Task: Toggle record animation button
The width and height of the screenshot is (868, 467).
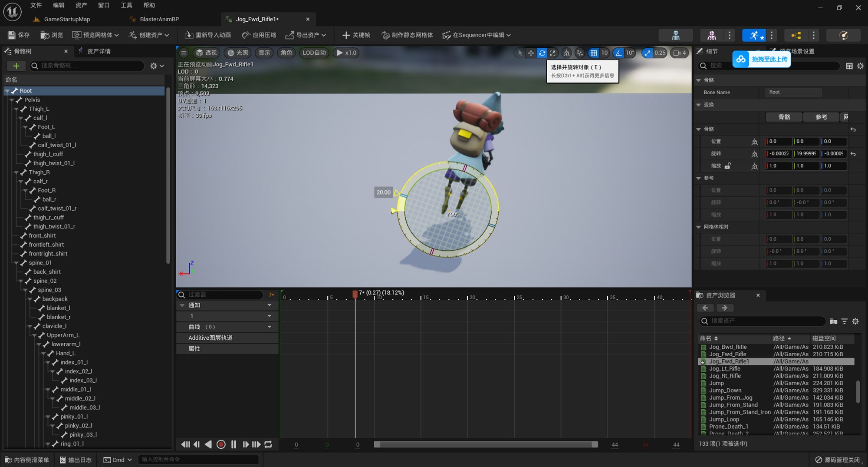Action: [x=221, y=444]
